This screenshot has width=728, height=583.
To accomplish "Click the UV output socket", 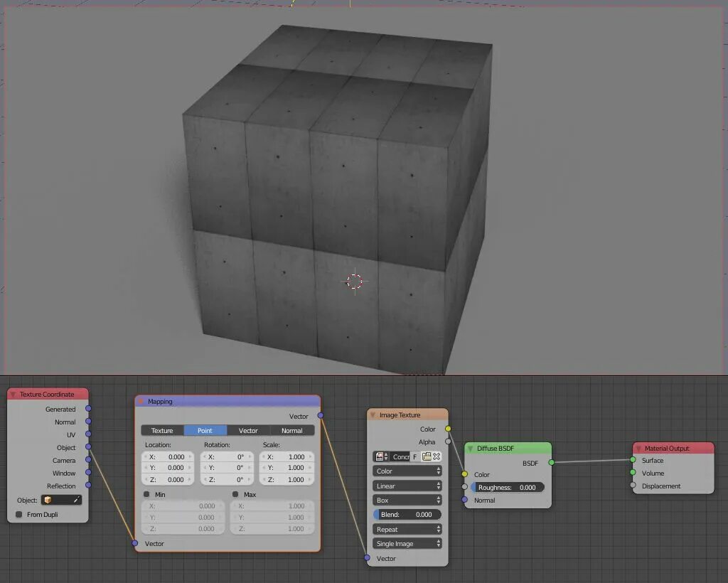I will tap(88, 434).
